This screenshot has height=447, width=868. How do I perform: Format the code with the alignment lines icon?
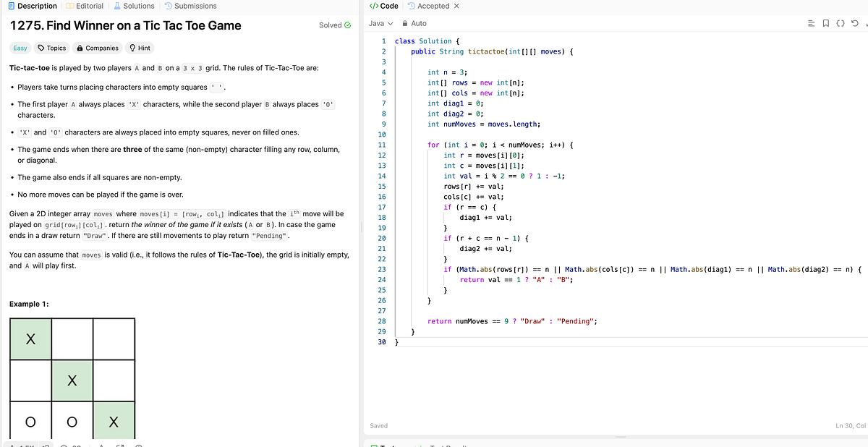click(x=811, y=22)
